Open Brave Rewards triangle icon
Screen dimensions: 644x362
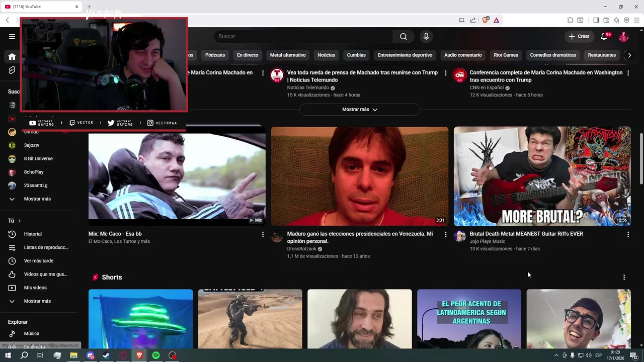click(496, 20)
